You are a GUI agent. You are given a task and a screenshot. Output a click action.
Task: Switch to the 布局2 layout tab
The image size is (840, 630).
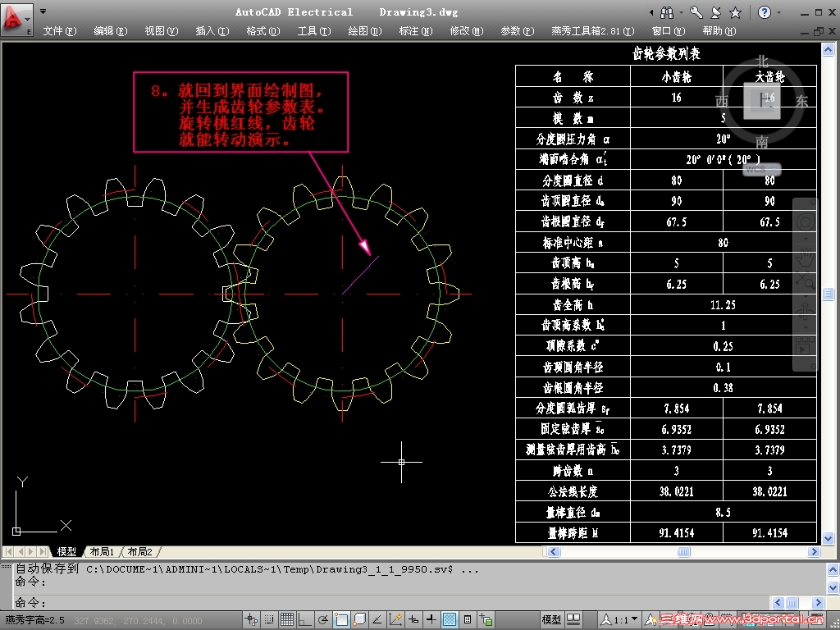[x=139, y=551]
